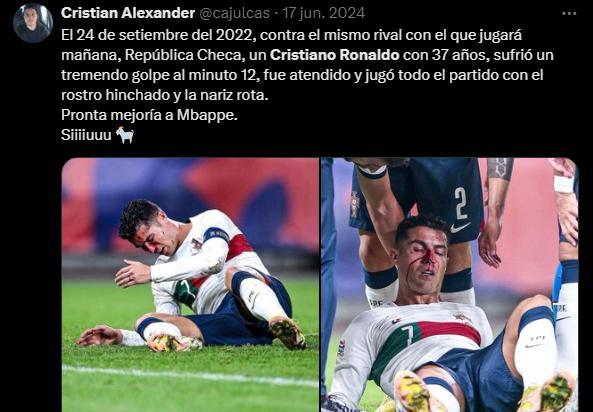Viewport: 593px width, 412px height.
Task: Visit the @cajulcas handle link
Action: (x=234, y=14)
